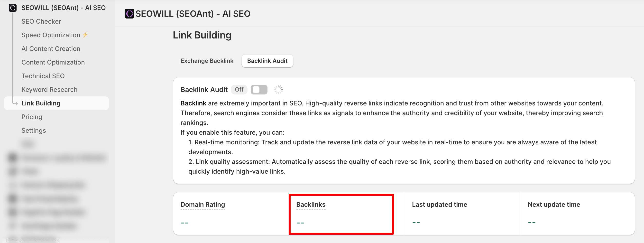Open SEO Checker in the sidebar
644x243 pixels.
coord(41,21)
